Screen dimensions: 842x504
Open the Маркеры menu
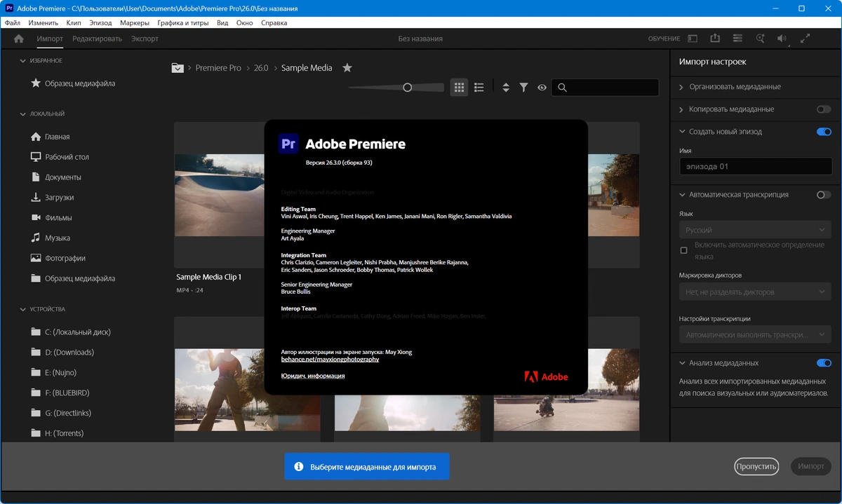coord(134,22)
